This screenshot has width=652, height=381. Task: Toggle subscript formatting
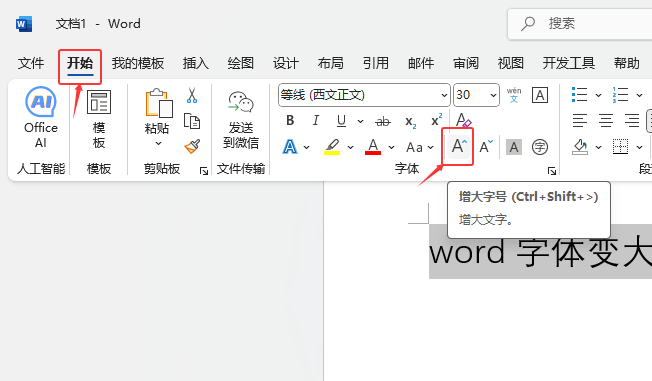410,121
